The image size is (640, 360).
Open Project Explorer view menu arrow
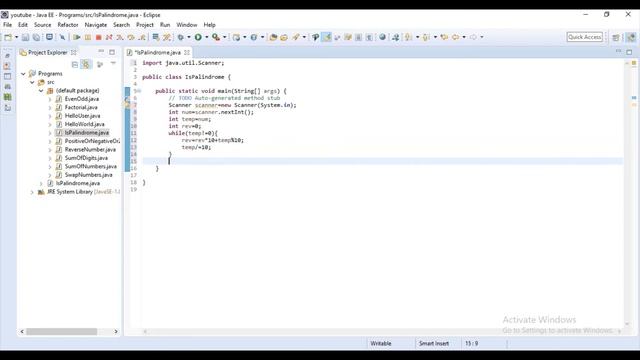(113, 64)
